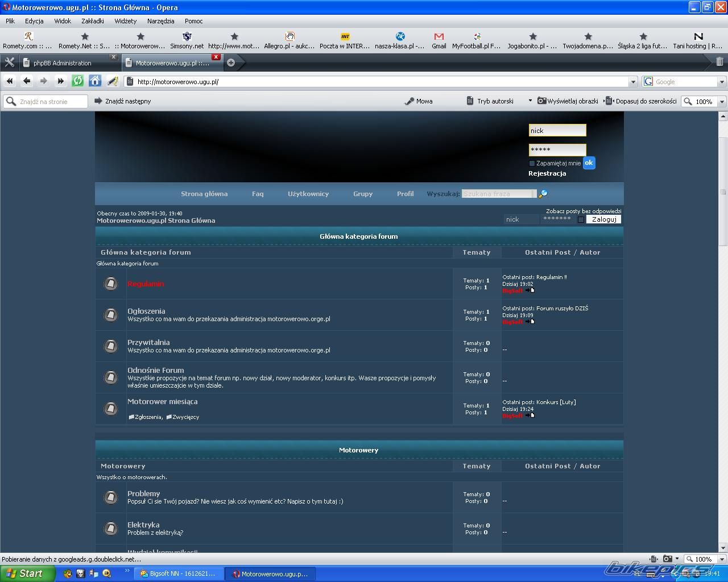Go to the Home page icon

pyautogui.click(x=95, y=81)
